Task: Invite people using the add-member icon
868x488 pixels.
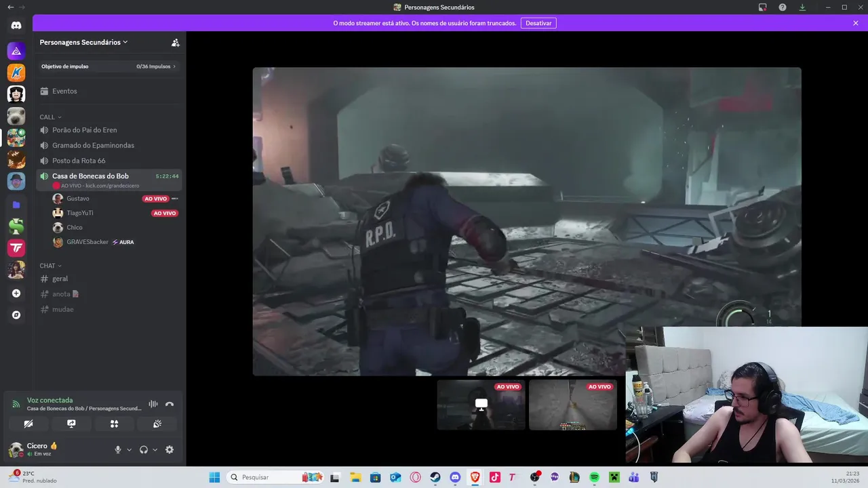Action: (175, 42)
